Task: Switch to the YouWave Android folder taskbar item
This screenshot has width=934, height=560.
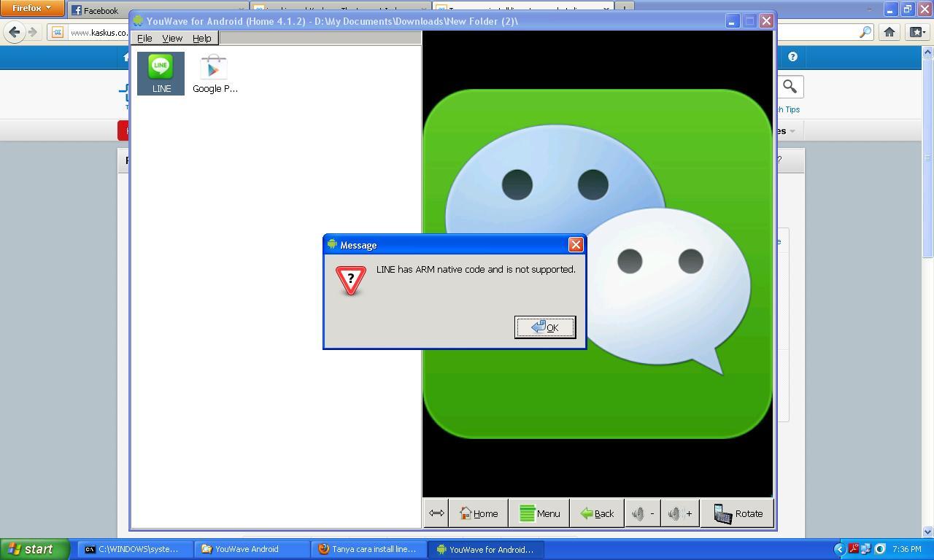Action: [x=252, y=549]
